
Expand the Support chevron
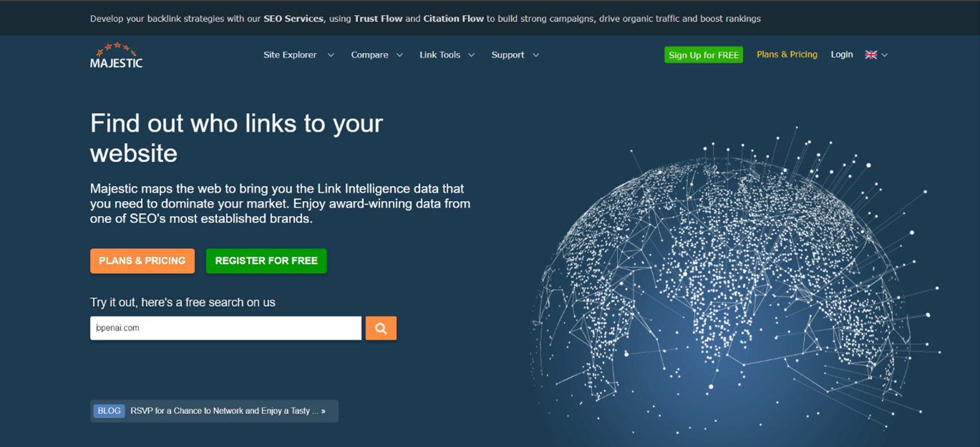(x=535, y=55)
